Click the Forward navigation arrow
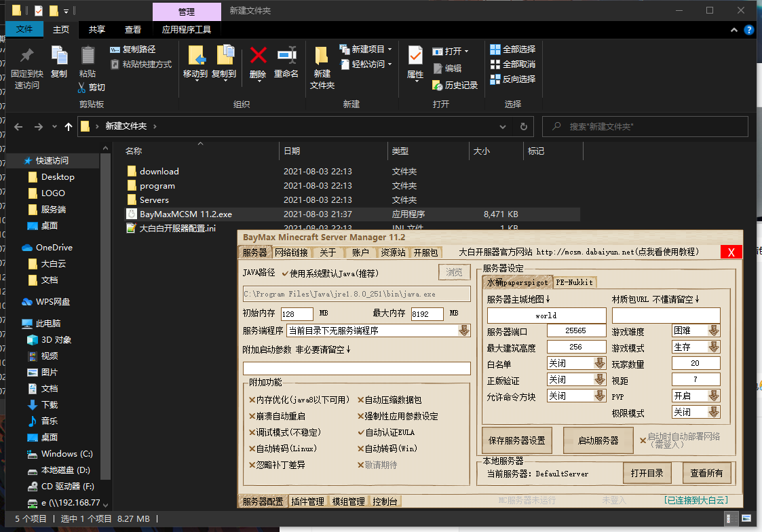 39,127
